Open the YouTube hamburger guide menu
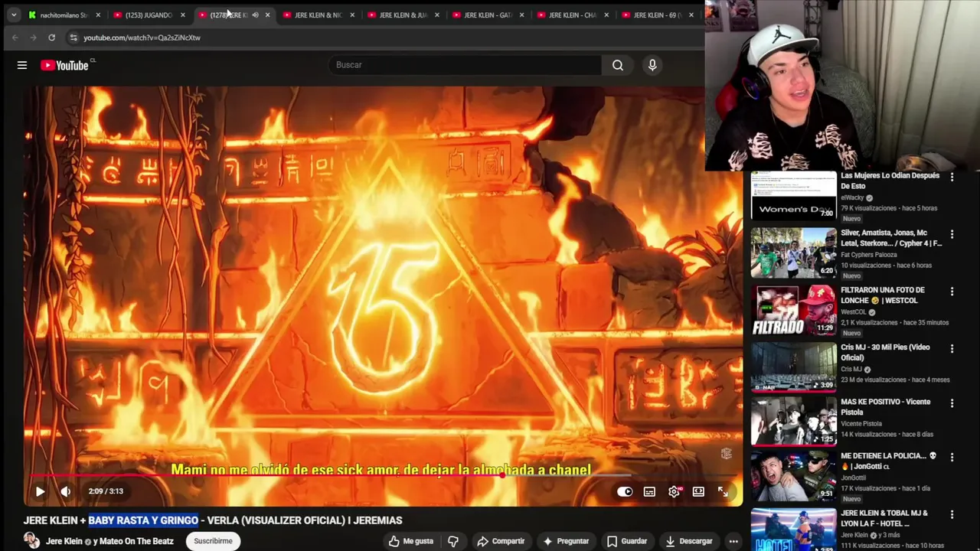The width and height of the screenshot is (980, 551). (x=22, y=65)
